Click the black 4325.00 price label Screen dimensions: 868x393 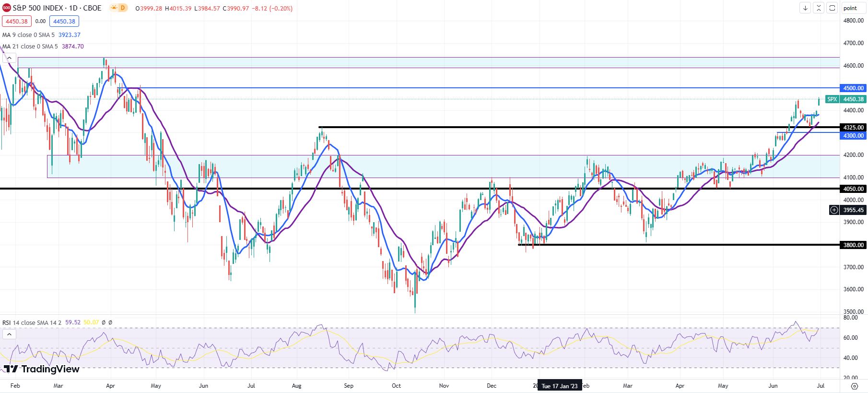coord(853,128)
